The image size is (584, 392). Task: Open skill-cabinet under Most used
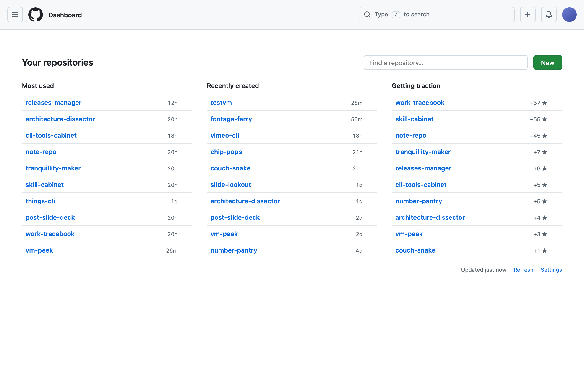(x=44, y=185)
